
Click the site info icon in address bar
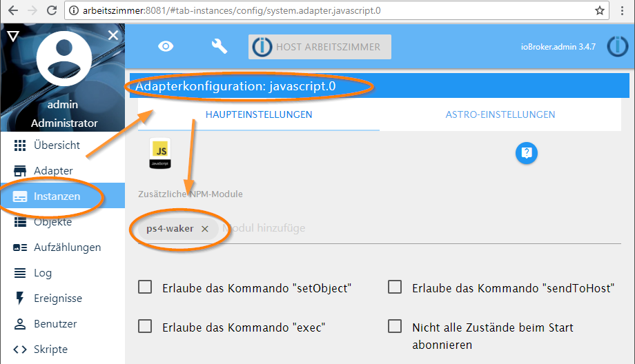(x=74, y=10)
